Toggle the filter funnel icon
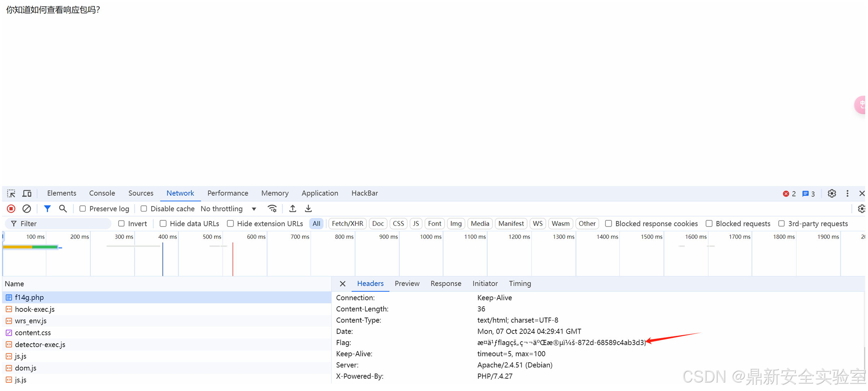 47,209
